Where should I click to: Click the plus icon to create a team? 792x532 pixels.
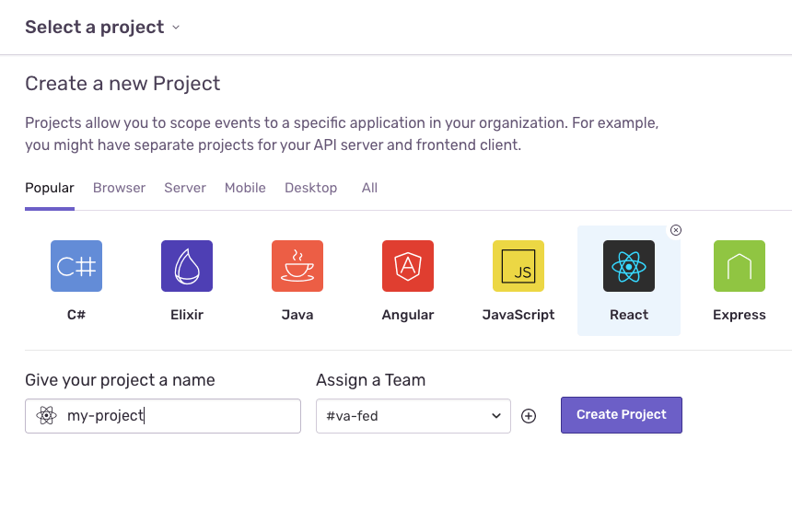coord(529,416)
